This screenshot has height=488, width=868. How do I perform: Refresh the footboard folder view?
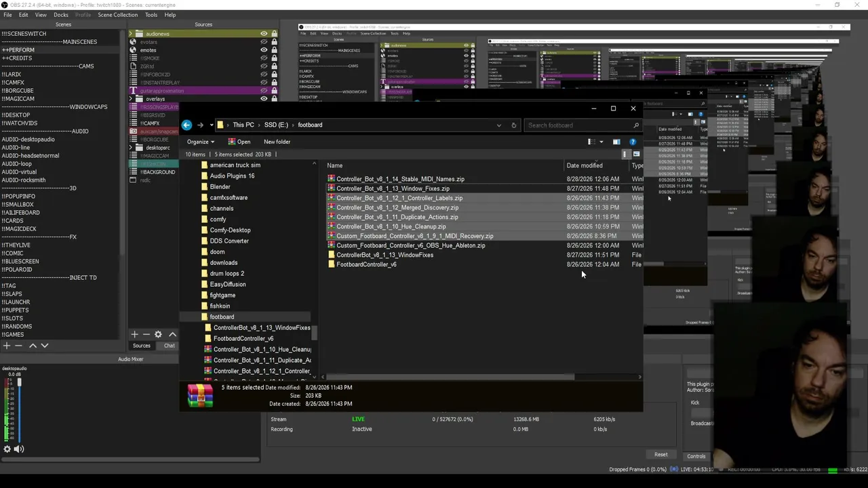(x=514, y=125)
